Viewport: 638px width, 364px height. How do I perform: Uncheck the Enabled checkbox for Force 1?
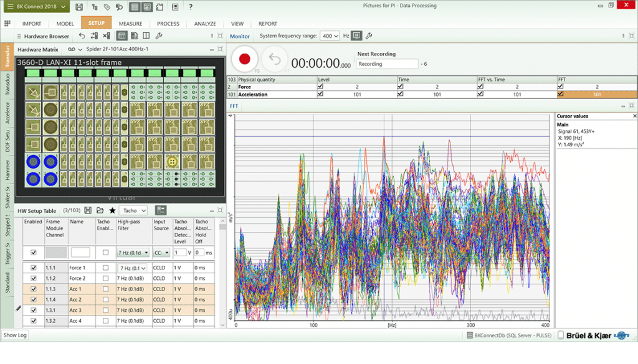pyautogui.click(x=33, y=268)
